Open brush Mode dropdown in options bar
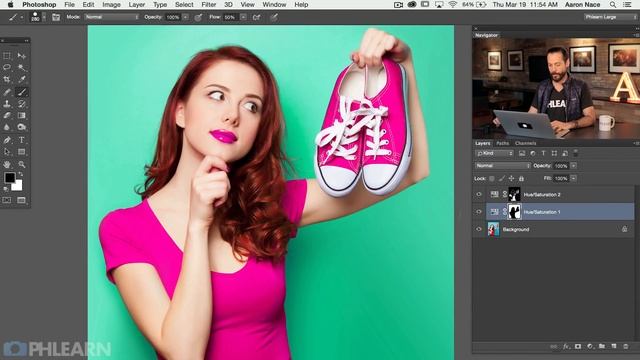The image size is (640, 360). click(112, 17)
